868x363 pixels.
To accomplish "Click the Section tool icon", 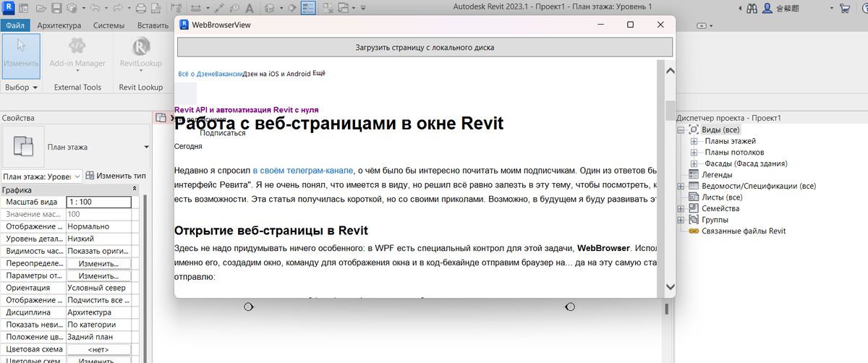I will coord(292,8).
